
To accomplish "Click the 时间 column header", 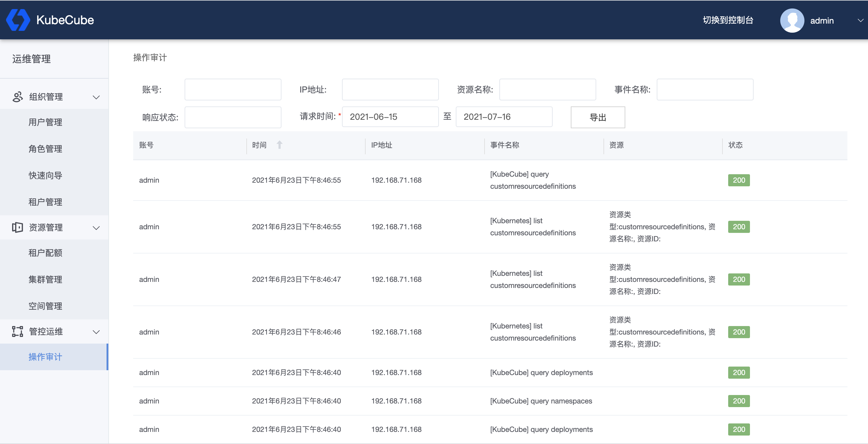I will pos(259,145).
